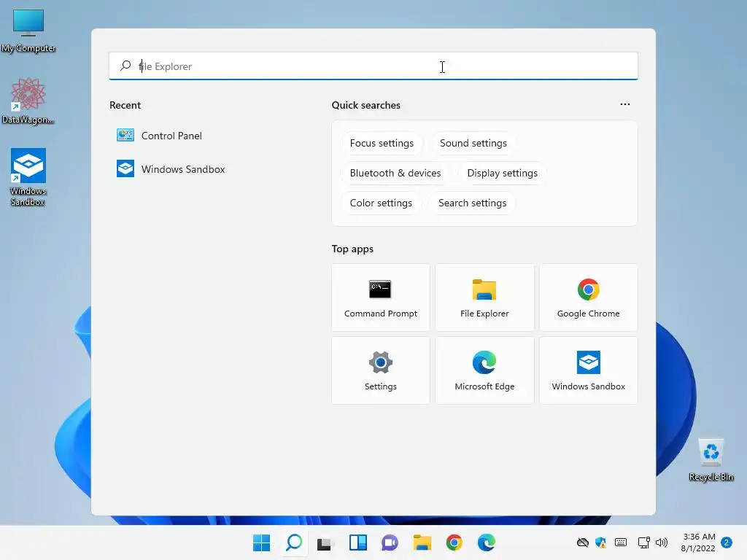
Task: Open File Explorer tile in Top apps
Action: 484,297
